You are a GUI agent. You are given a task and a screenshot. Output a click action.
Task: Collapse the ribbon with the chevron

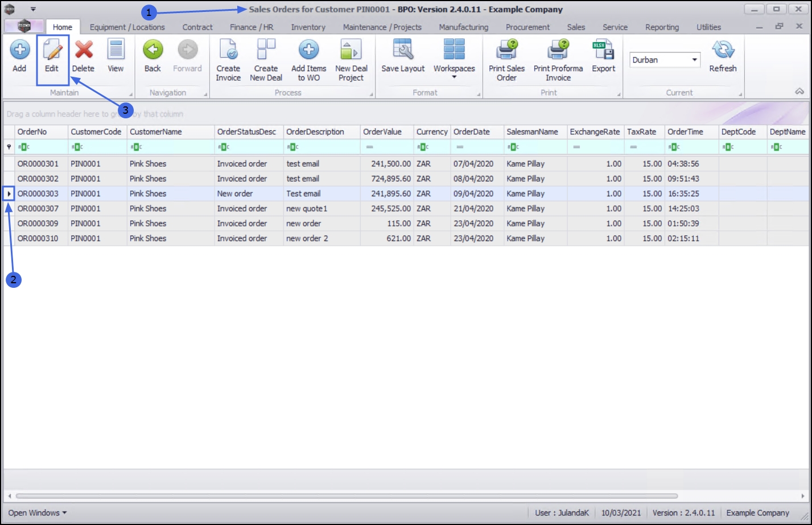(799, 92)
